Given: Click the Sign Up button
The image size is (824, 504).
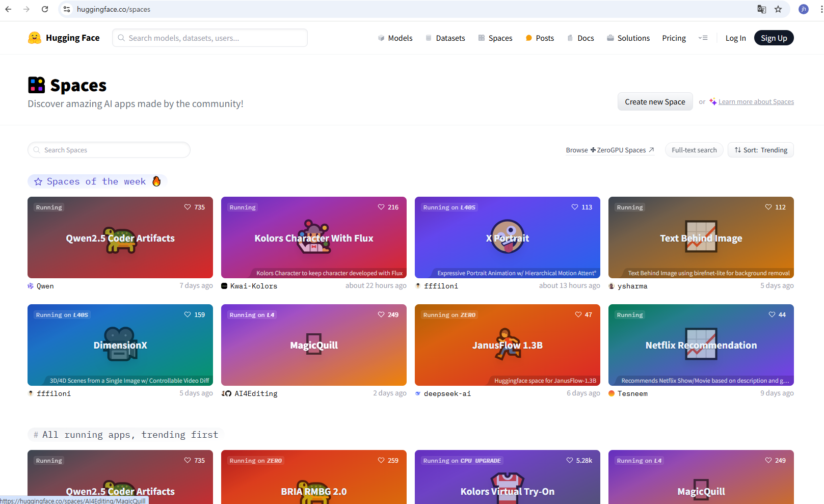Looking at the screenshot, I should 774,38.
